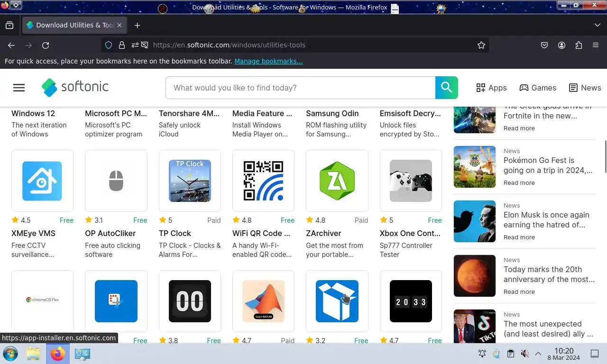Click the site security padlock icon
Screen dimensions: 607x364
point(122,45)
